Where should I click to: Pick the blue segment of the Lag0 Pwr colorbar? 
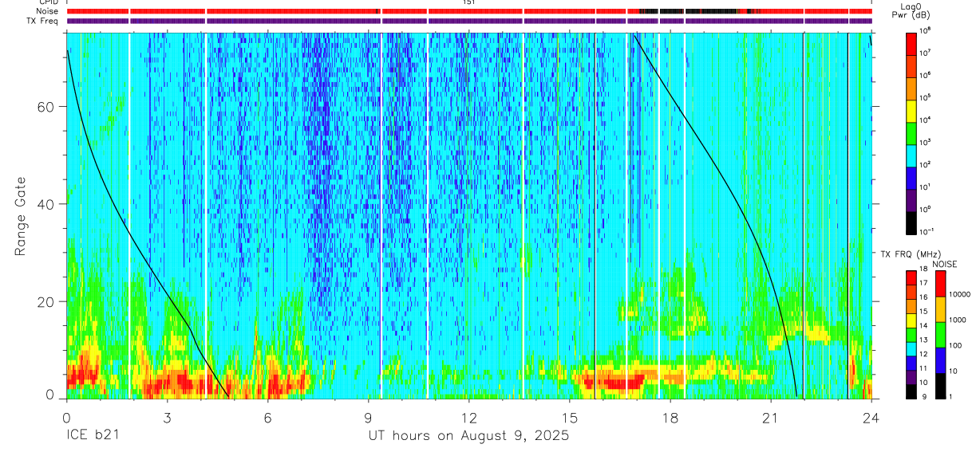tap(912, 177)
